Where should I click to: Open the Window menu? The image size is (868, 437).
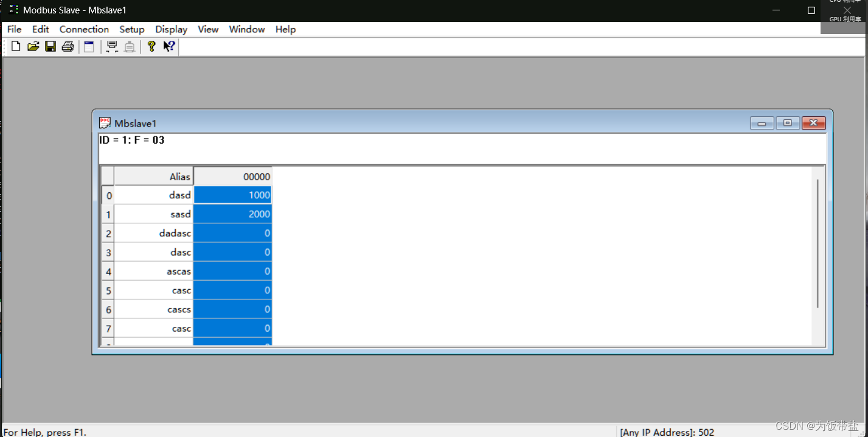[246, 29]
